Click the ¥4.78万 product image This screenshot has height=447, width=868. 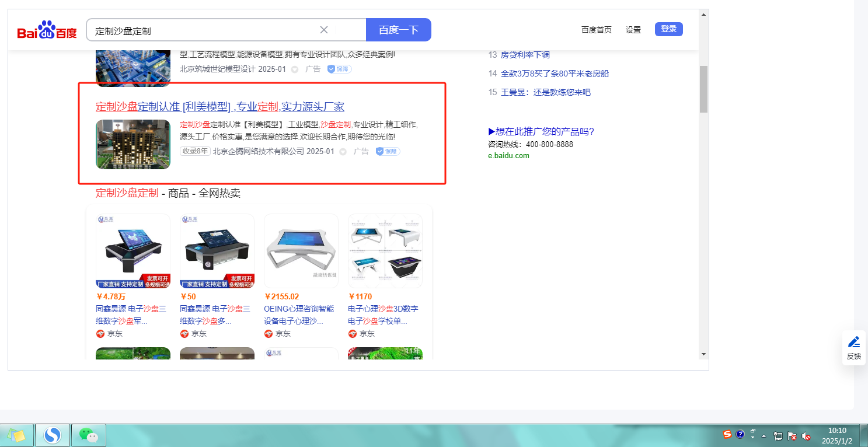(x=133, y=251)
